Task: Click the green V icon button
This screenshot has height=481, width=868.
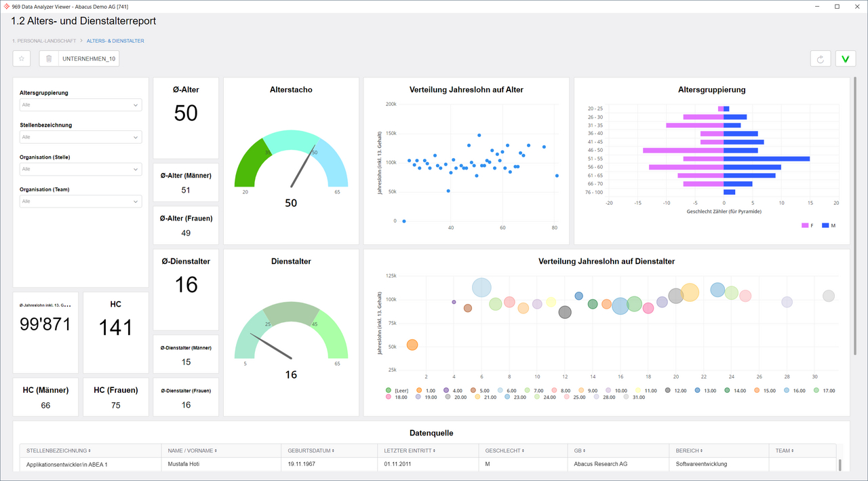Action: point(845,59)
